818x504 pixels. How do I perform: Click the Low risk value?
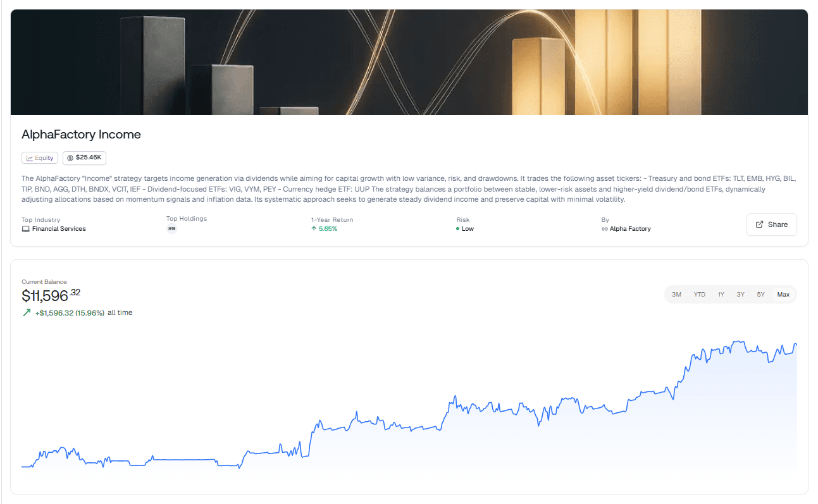pos(468,229)
